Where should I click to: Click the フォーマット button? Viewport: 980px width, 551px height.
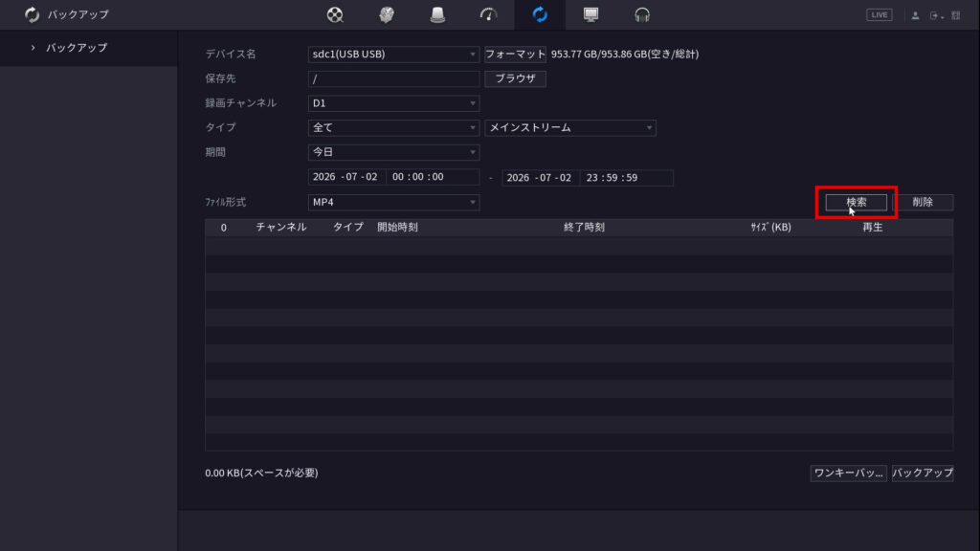pyautogui.click(x=515, y=55)
